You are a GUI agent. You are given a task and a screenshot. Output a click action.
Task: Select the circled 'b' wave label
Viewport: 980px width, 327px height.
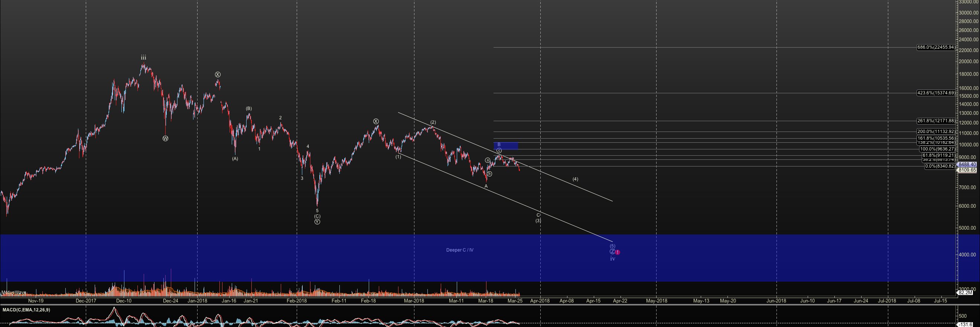(489, 174)
